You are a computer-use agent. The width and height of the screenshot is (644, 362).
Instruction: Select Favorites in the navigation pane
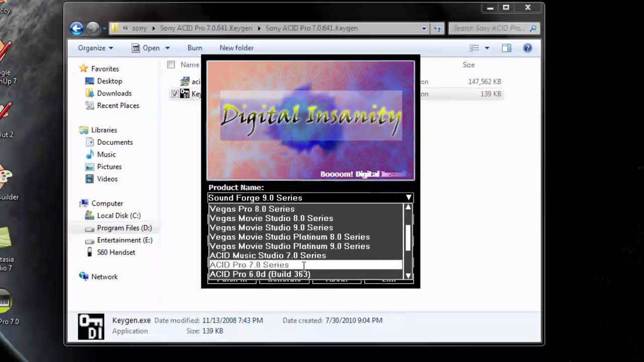(x=105, y=69)
